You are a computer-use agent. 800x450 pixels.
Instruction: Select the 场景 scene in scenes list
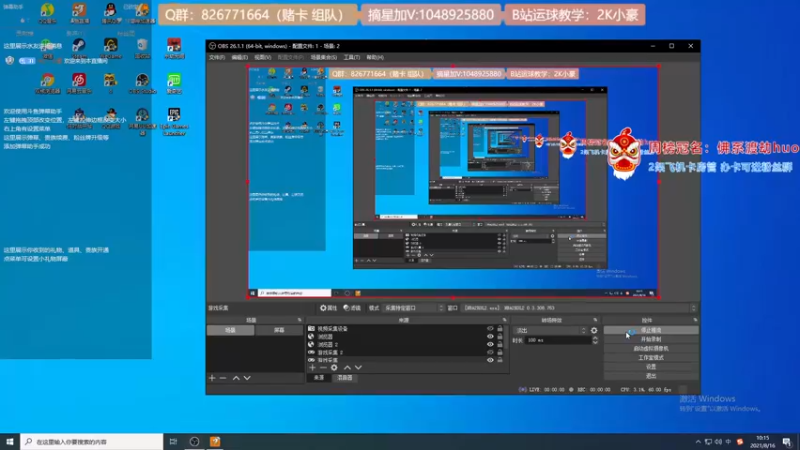point(231,331)
